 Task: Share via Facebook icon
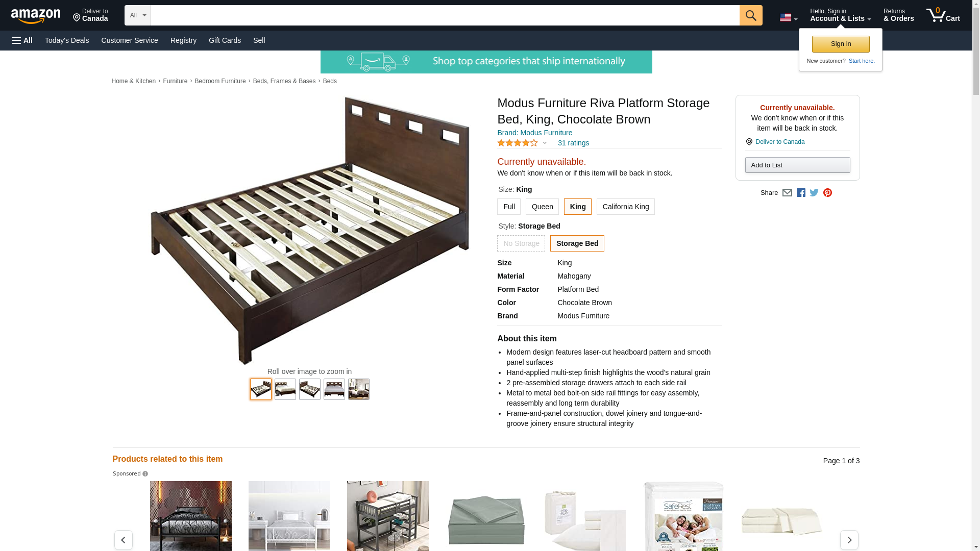tap(801, 193)
